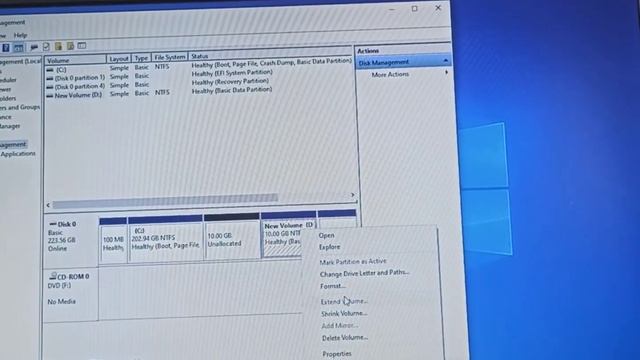Click the drive icon beside Disk 0 partition 1

50,78
